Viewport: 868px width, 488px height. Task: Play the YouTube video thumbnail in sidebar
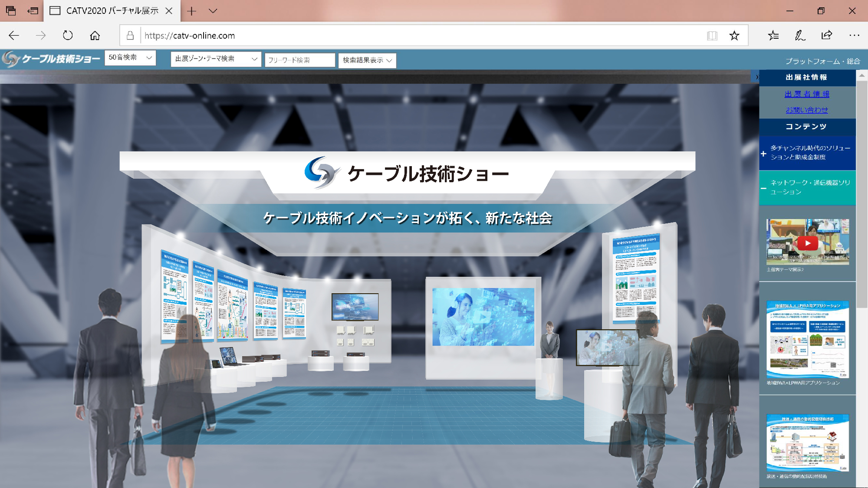807,243
